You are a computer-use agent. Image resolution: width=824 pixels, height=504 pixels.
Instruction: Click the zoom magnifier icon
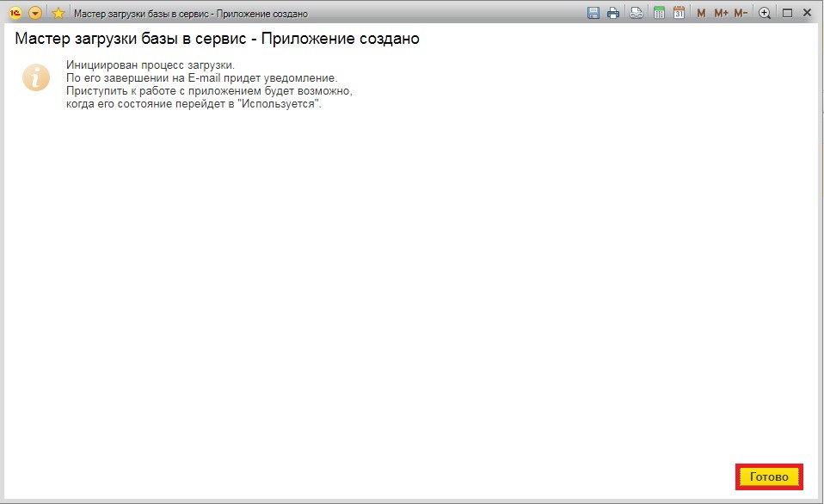(x=764, y=13)
